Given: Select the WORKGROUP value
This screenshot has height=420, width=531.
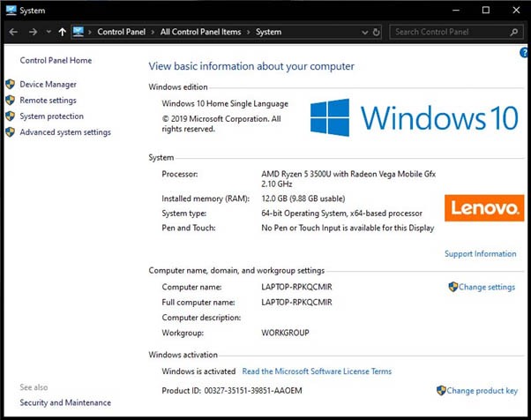Looking at the screenshot, I should (285, 333).
